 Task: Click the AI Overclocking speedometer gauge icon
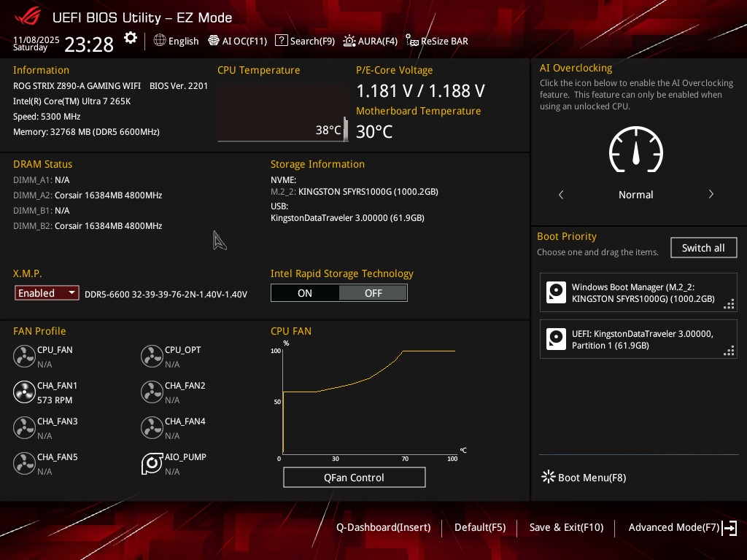635,151
